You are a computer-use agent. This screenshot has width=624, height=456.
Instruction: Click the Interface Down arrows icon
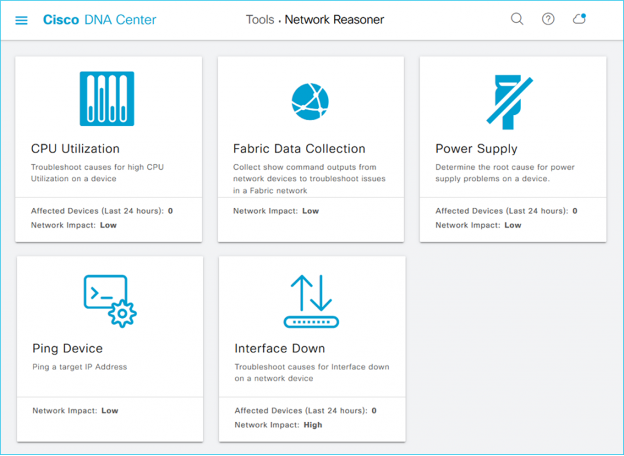[311, 301]
